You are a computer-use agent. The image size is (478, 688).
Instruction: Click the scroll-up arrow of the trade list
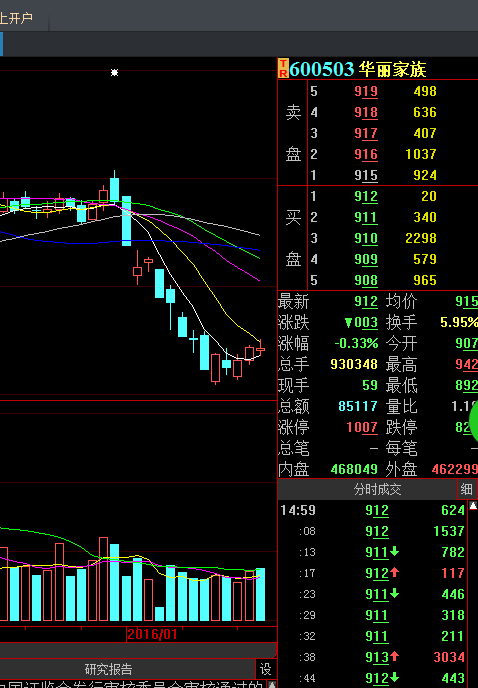point(473,506)
